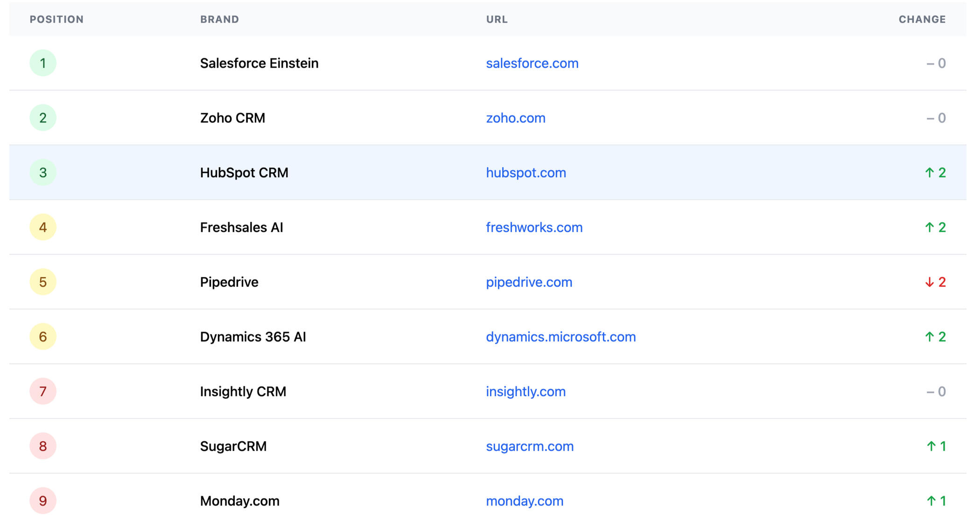Image resolution: width=980 pixels, height=527 pixels.
Task: Click the yellow position 4 badge
Action: 43,227
